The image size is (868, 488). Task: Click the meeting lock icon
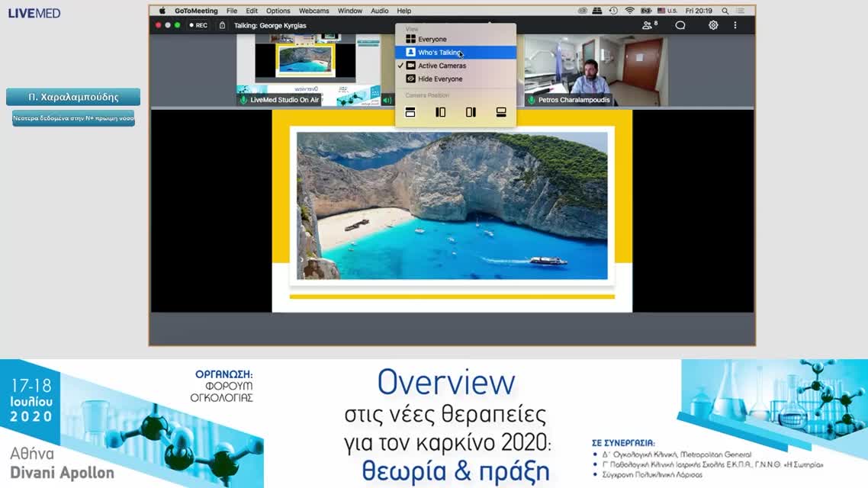[222, 25]
